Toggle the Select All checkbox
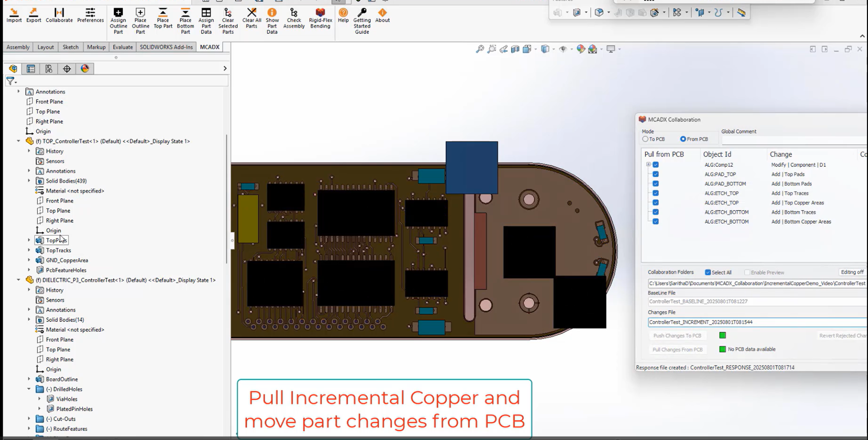868x440 pixels. pyautogui.click(x=708, y=272)
